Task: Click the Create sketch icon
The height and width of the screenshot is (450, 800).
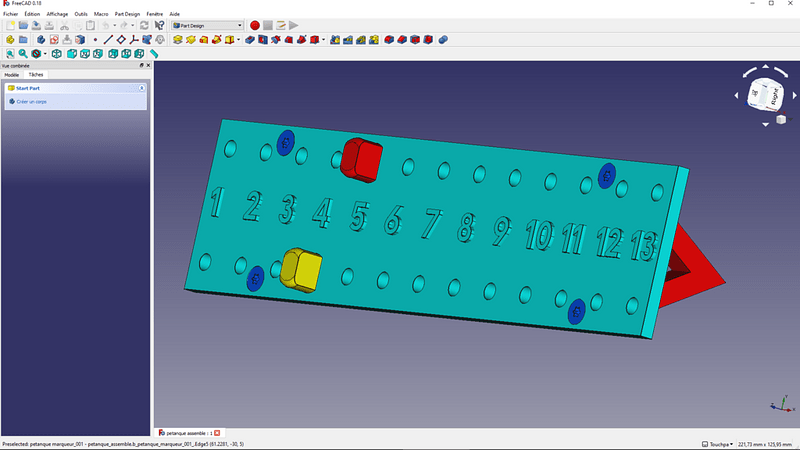Action: (54, 40)
